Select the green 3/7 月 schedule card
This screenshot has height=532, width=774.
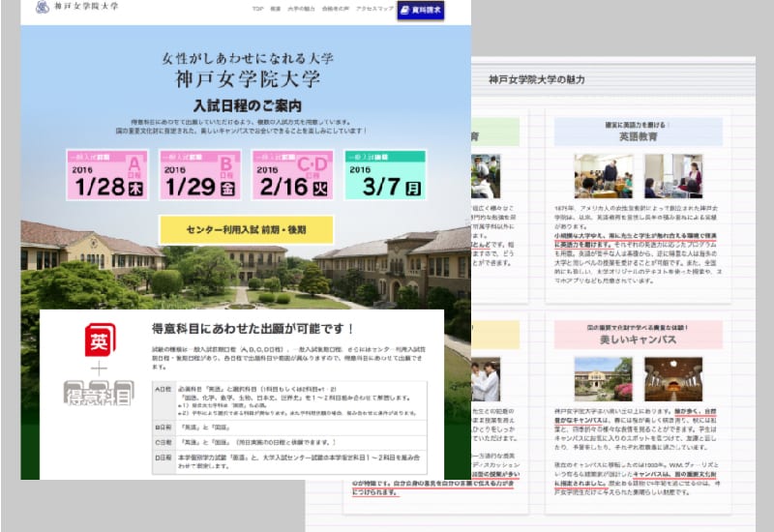click(385, 175)
